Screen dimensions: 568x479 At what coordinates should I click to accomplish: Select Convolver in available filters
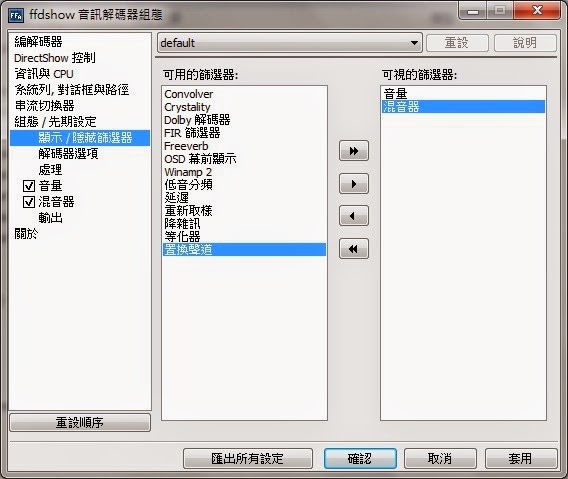(245, 94)
